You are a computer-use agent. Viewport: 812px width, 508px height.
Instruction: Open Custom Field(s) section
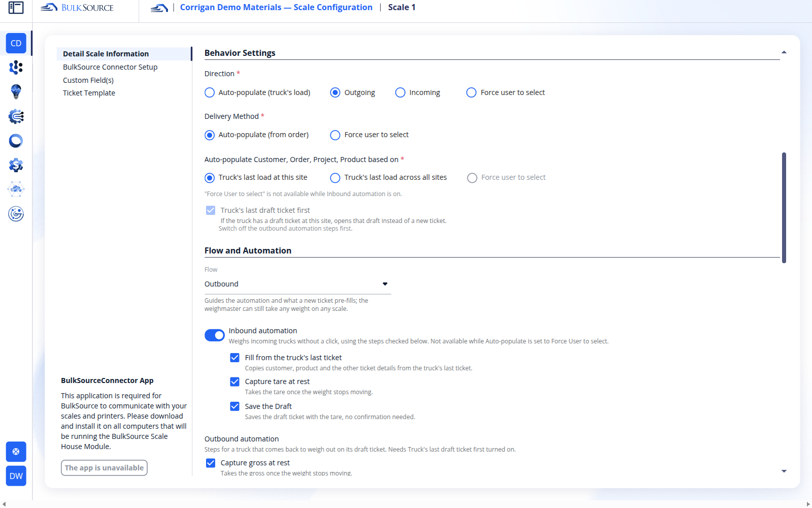[x=88, y=80]
